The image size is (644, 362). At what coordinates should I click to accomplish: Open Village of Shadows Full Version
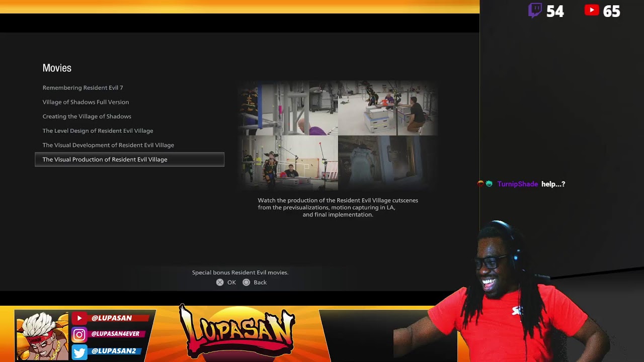[86, 102]
